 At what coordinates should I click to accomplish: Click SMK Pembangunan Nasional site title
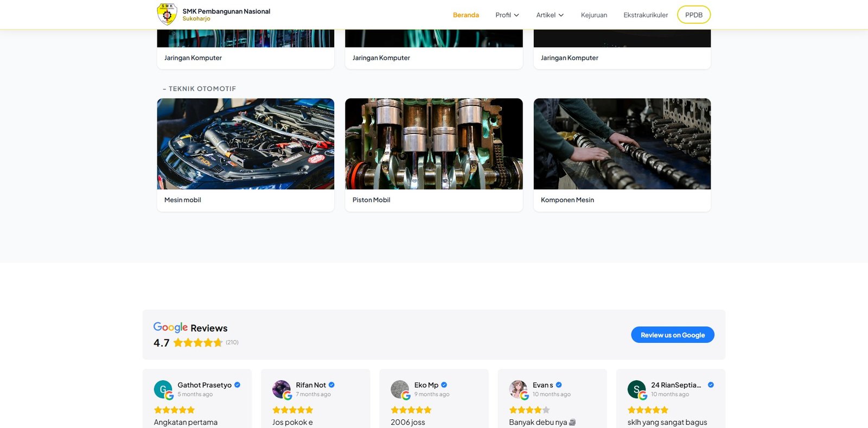coord(226,11)
